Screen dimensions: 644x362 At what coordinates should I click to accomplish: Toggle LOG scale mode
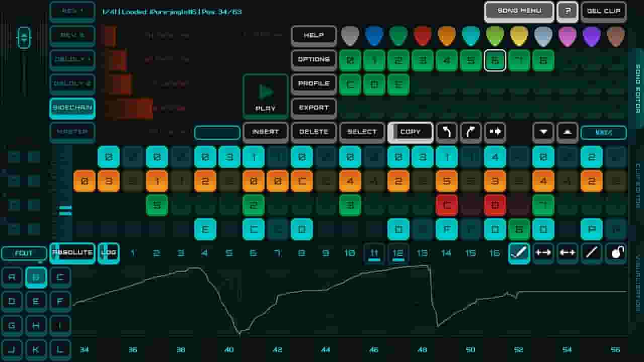[109, 253]
